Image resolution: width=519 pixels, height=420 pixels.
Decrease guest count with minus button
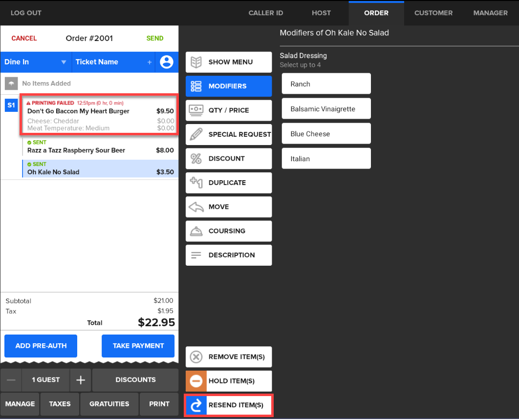pyautogui.click(x=11, y=380)
